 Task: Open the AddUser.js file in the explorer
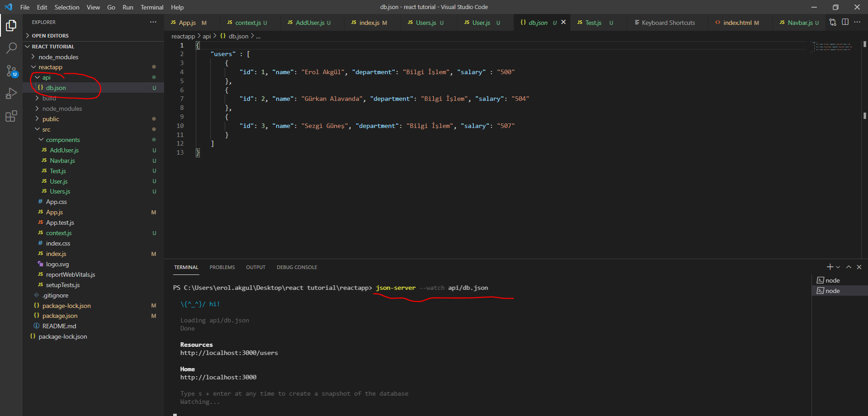point(64,151)
